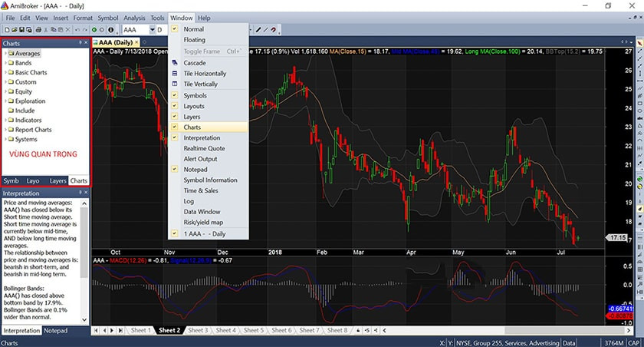This screenshot has height=347, width=644.
Task: Toggle the Interpretation pane checkbox item
Action: [201, 137]
